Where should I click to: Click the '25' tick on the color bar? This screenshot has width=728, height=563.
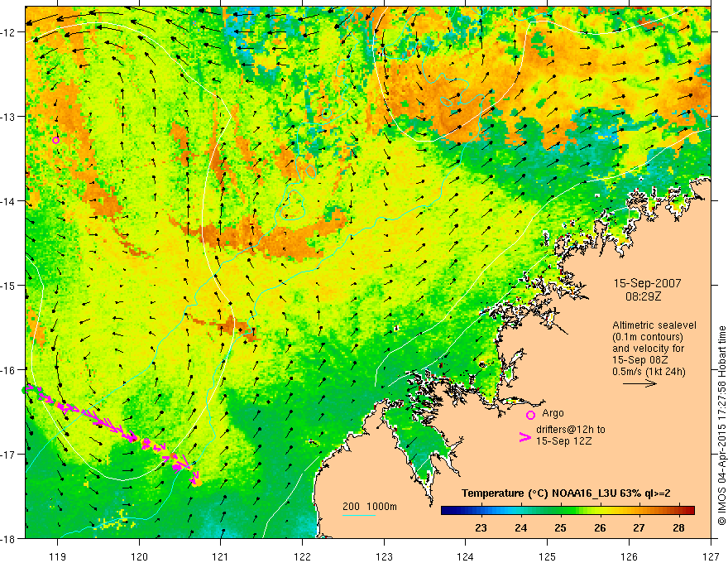coord(560,528)
